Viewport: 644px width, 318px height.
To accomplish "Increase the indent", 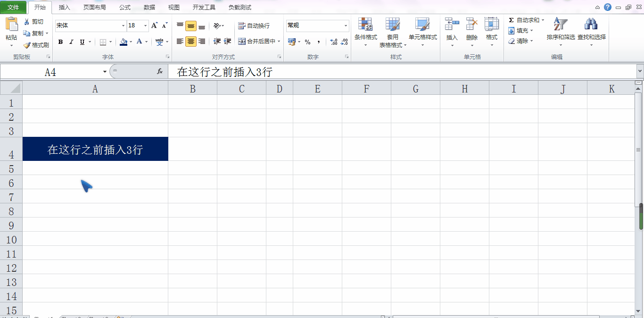I will pyautogui.click(x=228, y=42).
